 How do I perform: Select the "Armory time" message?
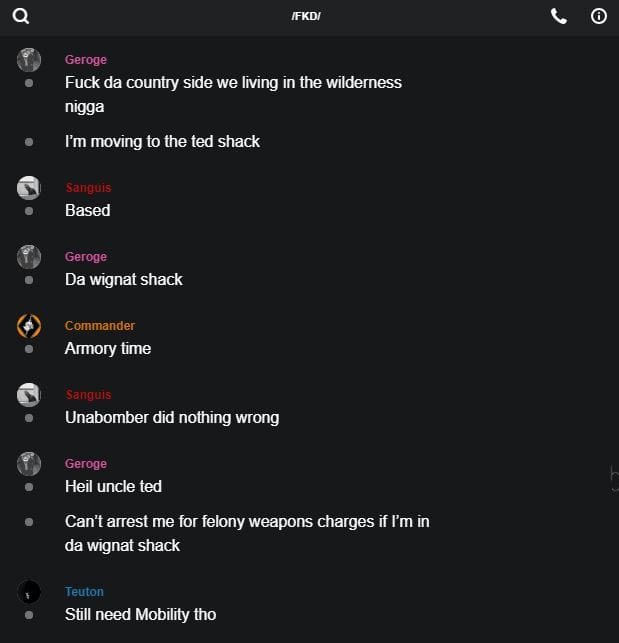pyautogui.click(x=108, y=348)
